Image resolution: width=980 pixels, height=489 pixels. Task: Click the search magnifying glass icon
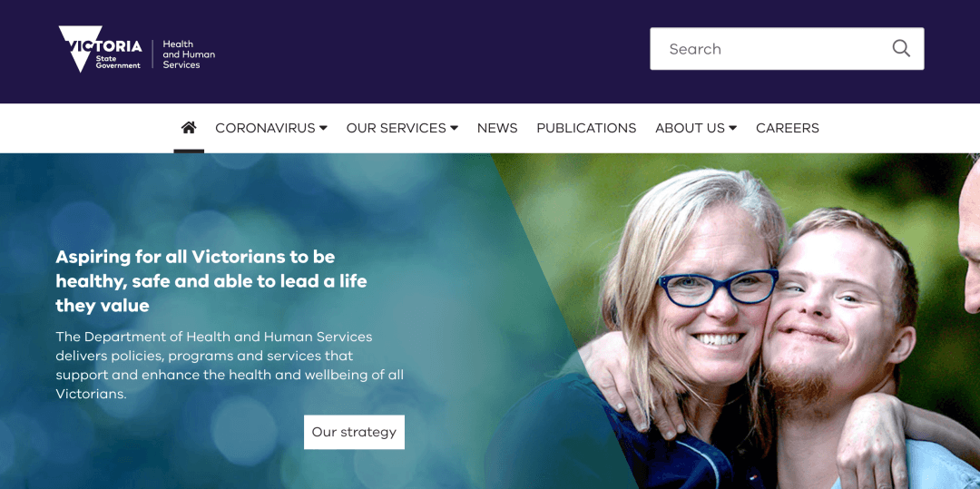pyautogui.click(x=901, y=49)
